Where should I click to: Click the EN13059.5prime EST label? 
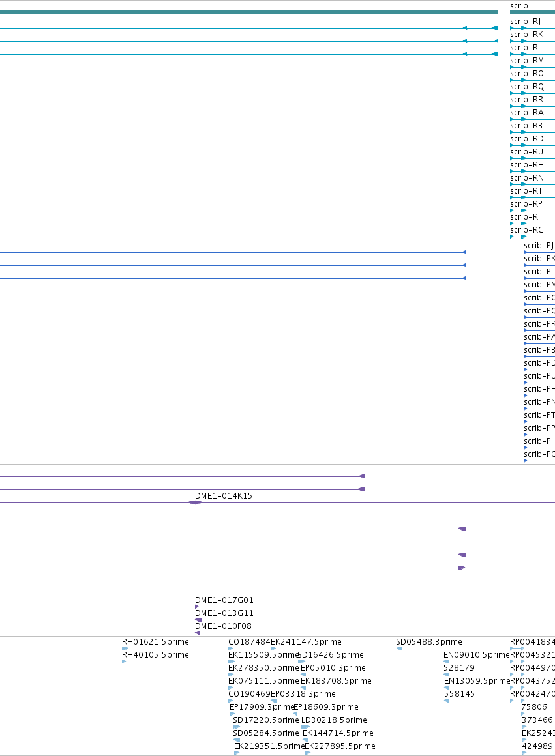477,681
